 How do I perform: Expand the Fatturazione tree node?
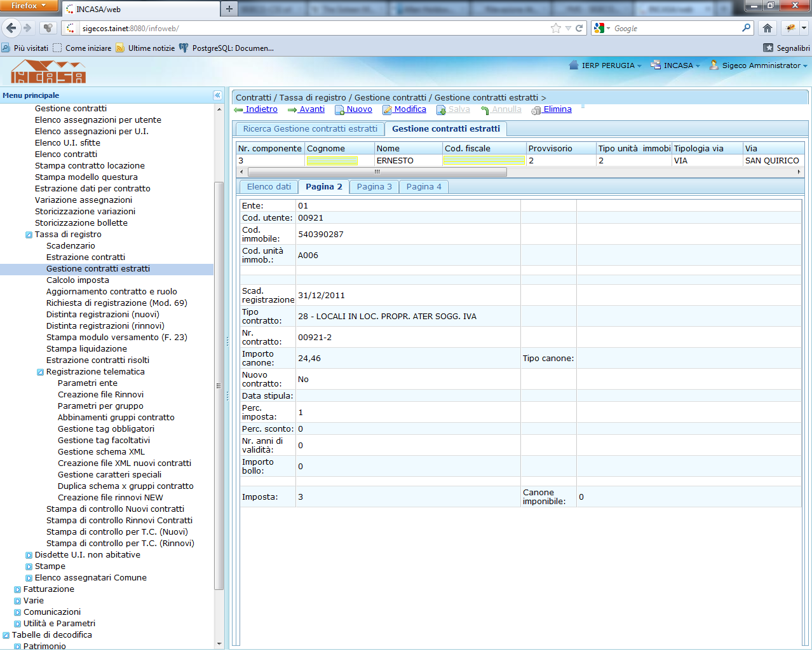click(x=17, y=589)
